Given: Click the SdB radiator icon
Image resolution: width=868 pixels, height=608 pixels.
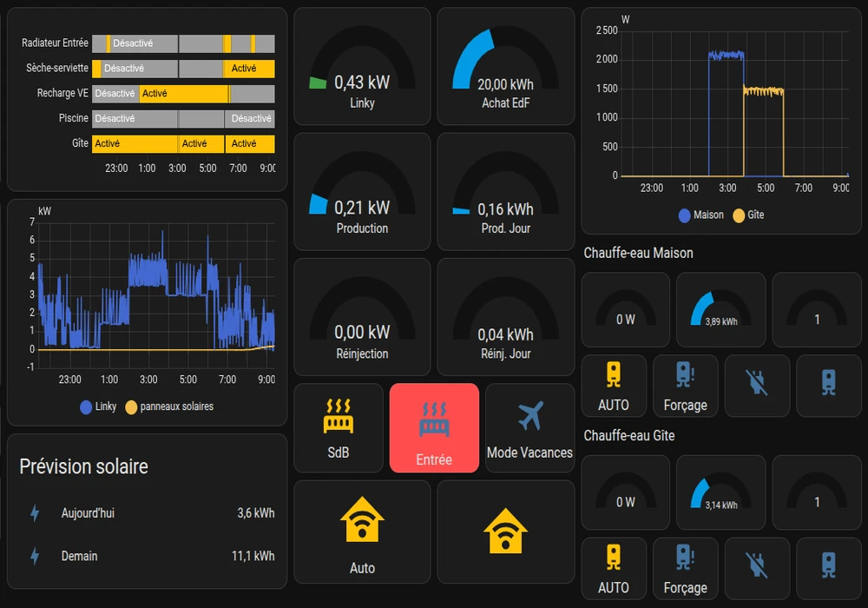Looking at the screenshot, I should coord(338,417).
